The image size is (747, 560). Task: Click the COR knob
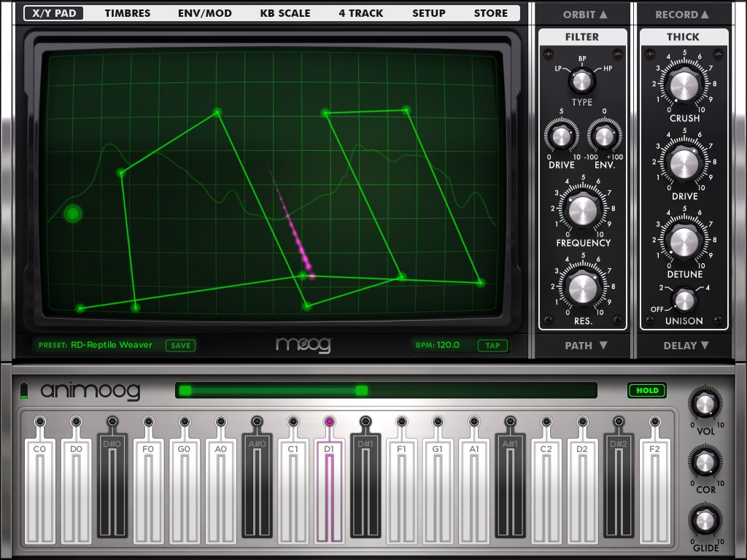click(705, 462)
